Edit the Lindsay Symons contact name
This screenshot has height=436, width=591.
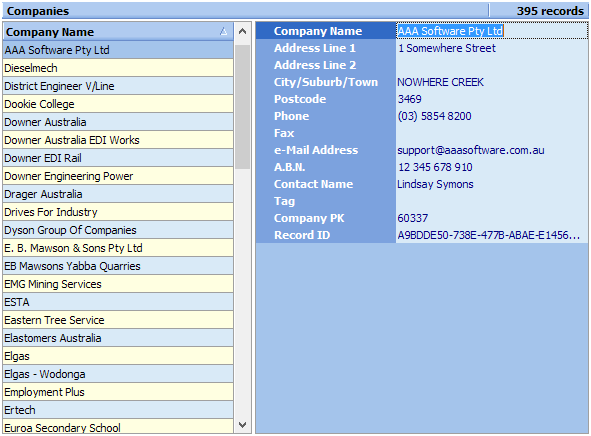pos(492,184)
